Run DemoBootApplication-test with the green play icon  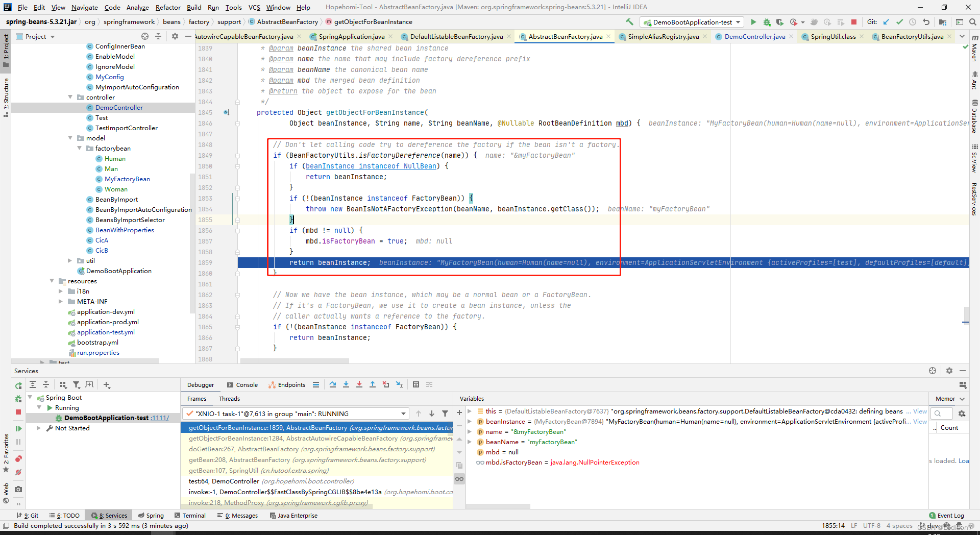[x=753, y=22]
